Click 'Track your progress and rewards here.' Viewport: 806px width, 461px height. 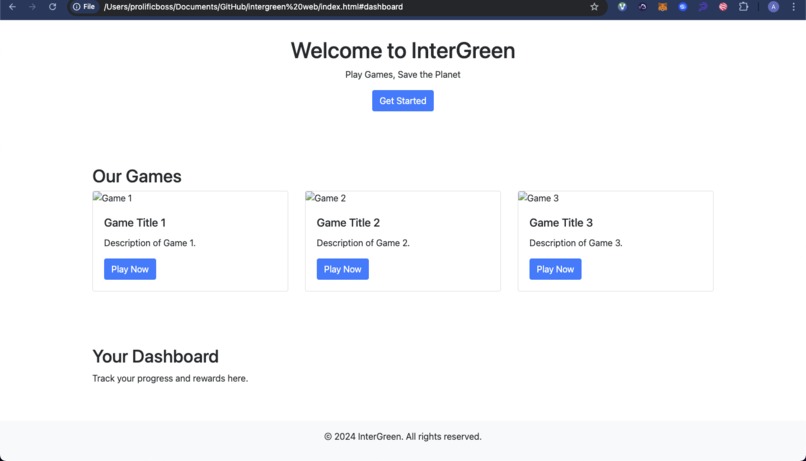tap(170, 378)
